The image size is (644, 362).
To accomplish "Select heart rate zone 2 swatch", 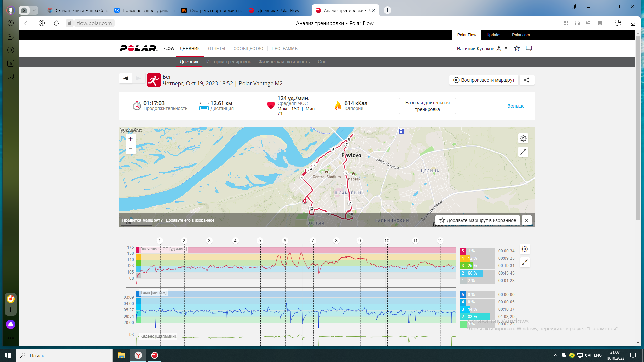I will tap(463, 273).
